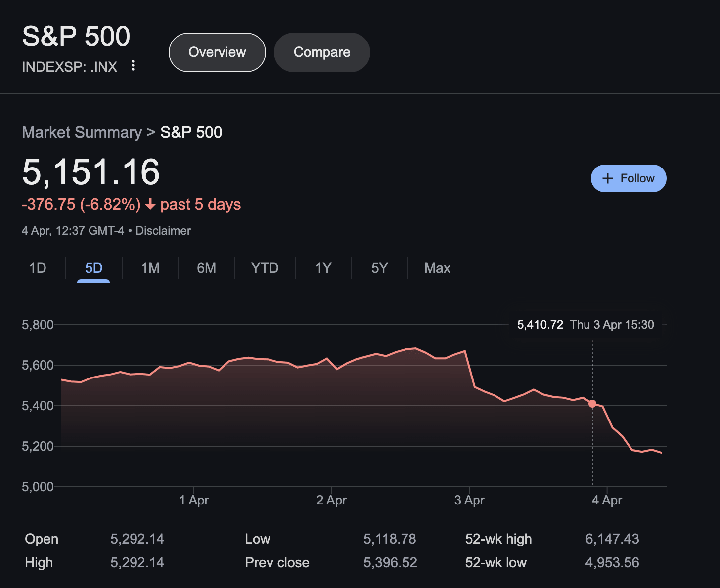Click the Follow button

[629, 178]
